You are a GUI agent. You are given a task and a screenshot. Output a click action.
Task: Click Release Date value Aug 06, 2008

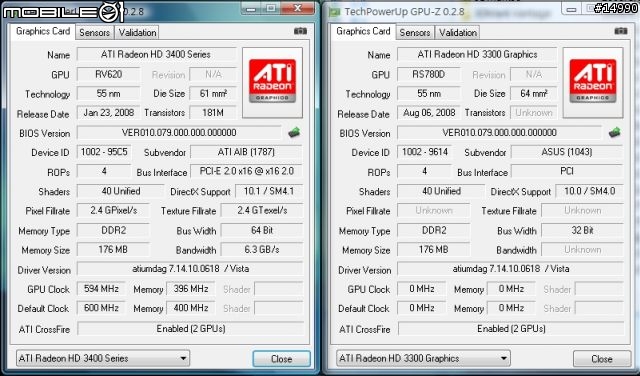click(429, 113)
